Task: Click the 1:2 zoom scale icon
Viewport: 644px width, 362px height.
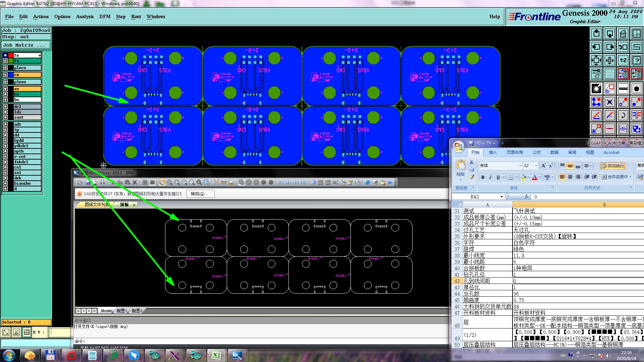Action: 623,60
